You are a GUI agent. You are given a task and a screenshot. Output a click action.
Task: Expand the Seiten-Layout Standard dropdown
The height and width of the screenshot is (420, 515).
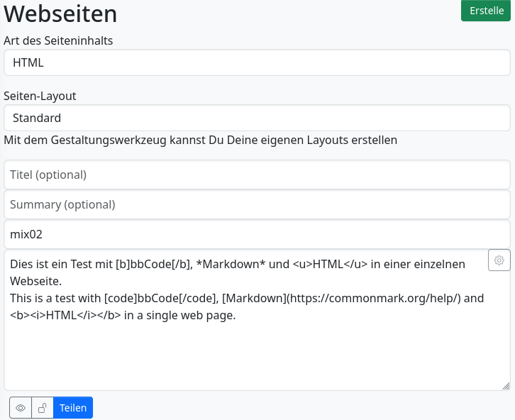[x=257, y=118]
